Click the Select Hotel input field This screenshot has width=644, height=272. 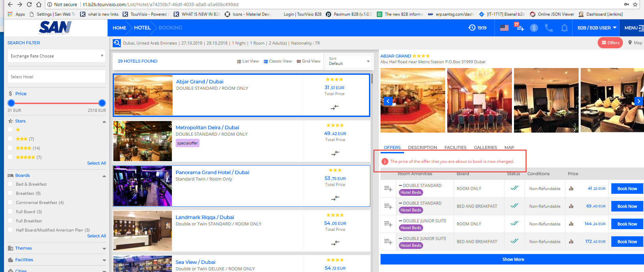57,76
